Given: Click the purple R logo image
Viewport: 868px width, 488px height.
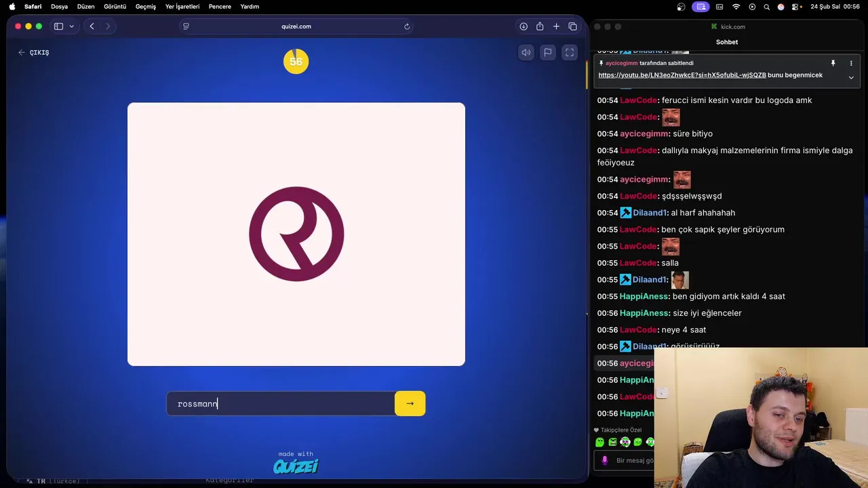Looking at the screenshot, I should [x=296, y=234].
